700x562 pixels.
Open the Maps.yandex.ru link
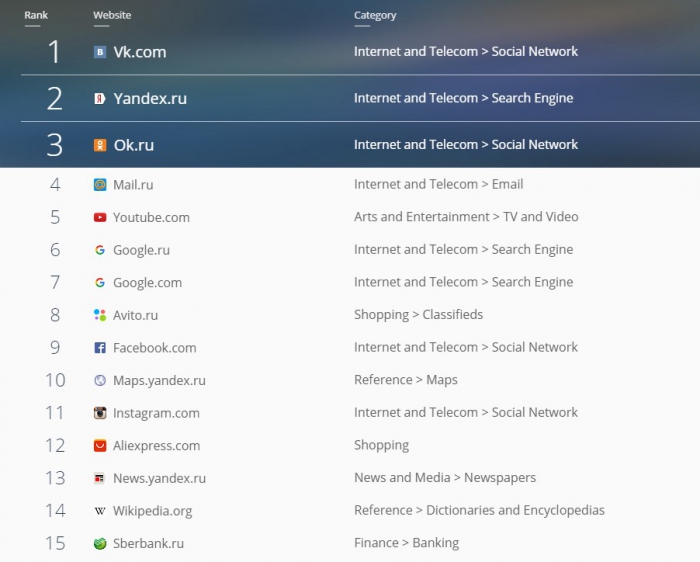click(x=159, y=381)
